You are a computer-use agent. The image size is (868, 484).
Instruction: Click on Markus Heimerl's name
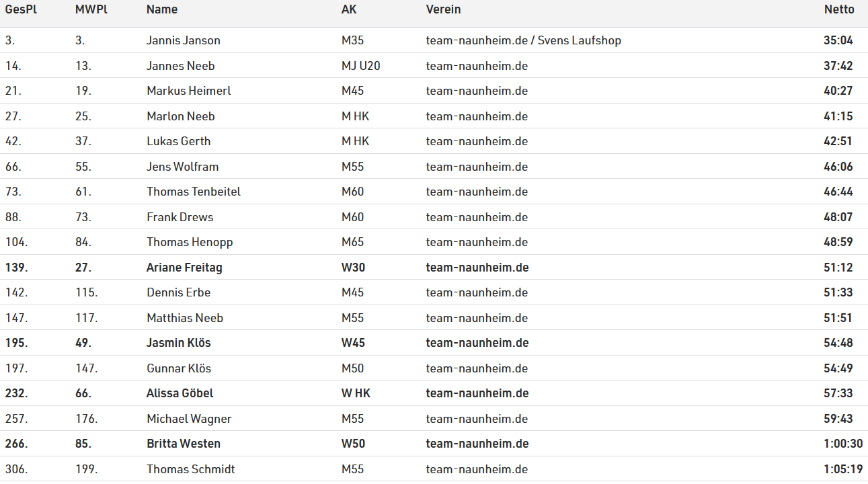189,91
